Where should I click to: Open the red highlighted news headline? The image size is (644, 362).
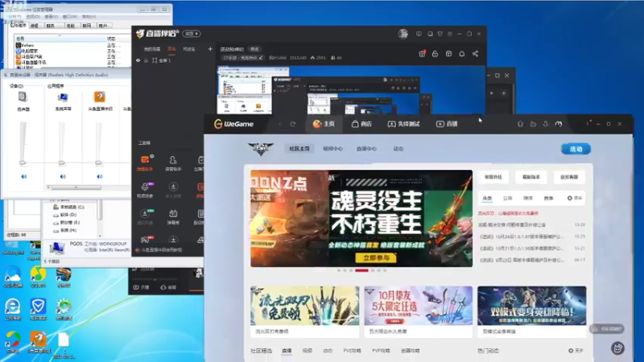pos(508,213)
